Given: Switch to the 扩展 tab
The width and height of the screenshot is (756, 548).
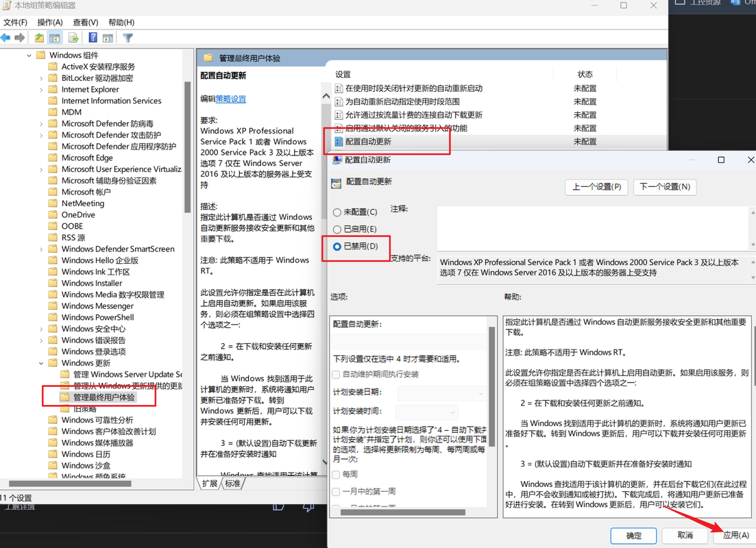Looking at the screenshot, I should [x=210, y=484].
